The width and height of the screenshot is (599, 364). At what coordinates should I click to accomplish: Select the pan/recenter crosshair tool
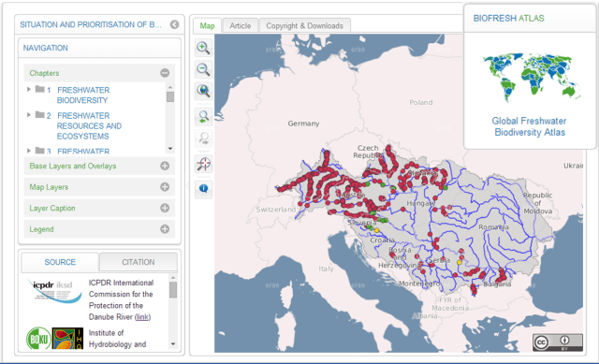(203, 164)
